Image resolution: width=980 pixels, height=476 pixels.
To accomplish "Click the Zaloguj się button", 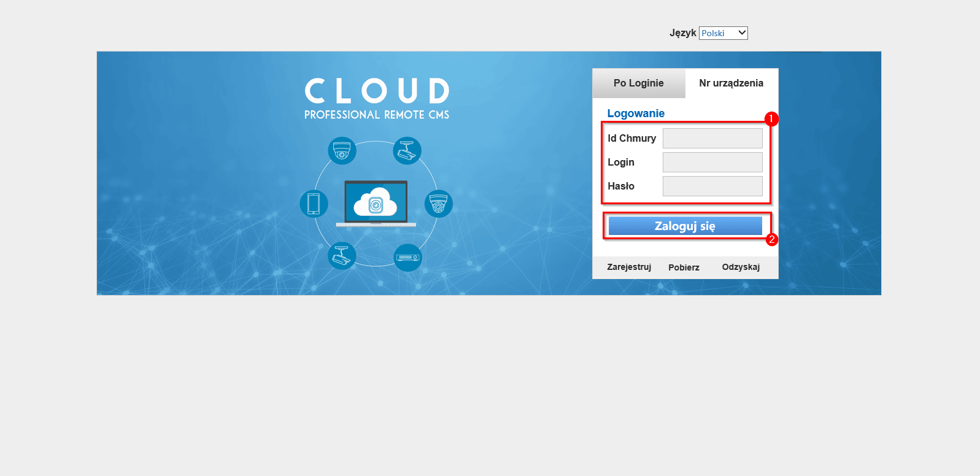I will tap(685, 226).
